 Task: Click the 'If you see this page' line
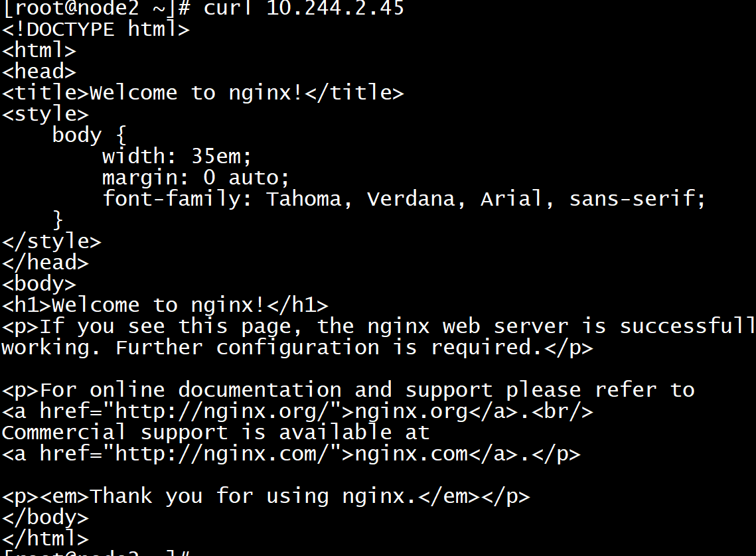pos(378,326)
